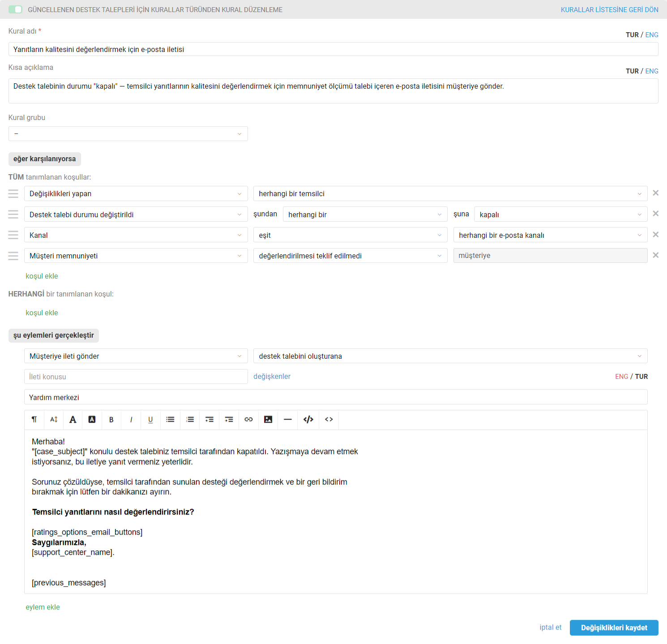The image size is (667, 644).
Task: Click the "İleti konusu" subject field
Action: pos(136,377)
